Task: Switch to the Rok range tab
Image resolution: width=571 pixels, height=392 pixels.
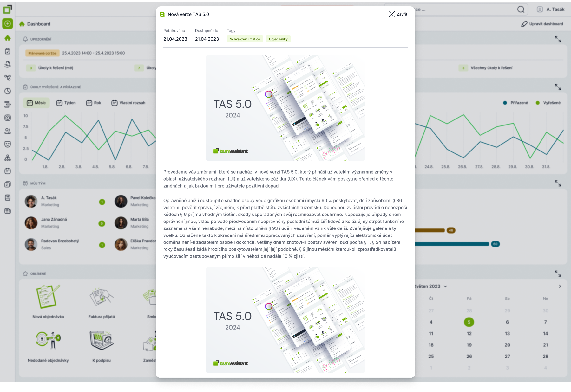Action: [x=94, y=103]
